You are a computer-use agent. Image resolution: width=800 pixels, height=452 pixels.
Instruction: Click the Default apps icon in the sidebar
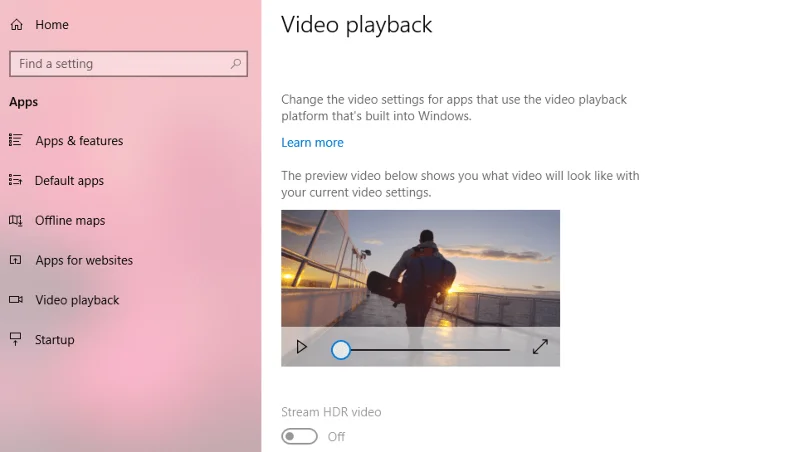(16, 180)
